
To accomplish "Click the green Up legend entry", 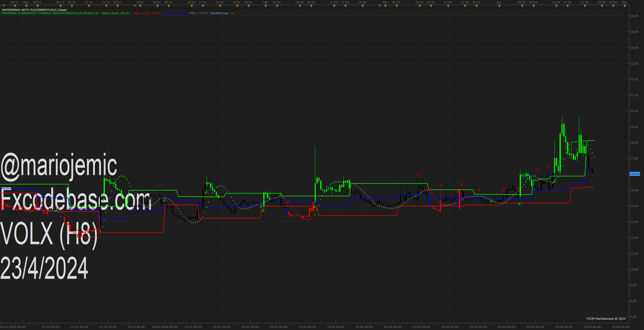I will click(x=232, y=13).
